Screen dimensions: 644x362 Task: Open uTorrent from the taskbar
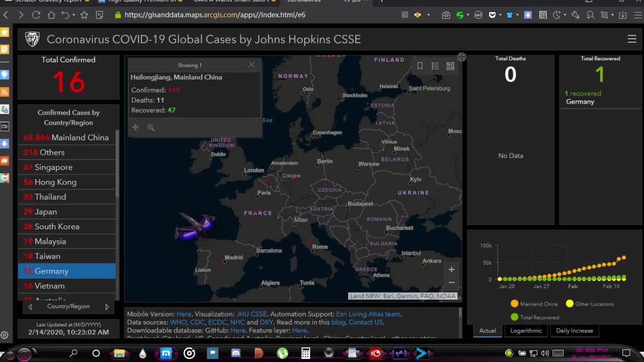(282, 353)
